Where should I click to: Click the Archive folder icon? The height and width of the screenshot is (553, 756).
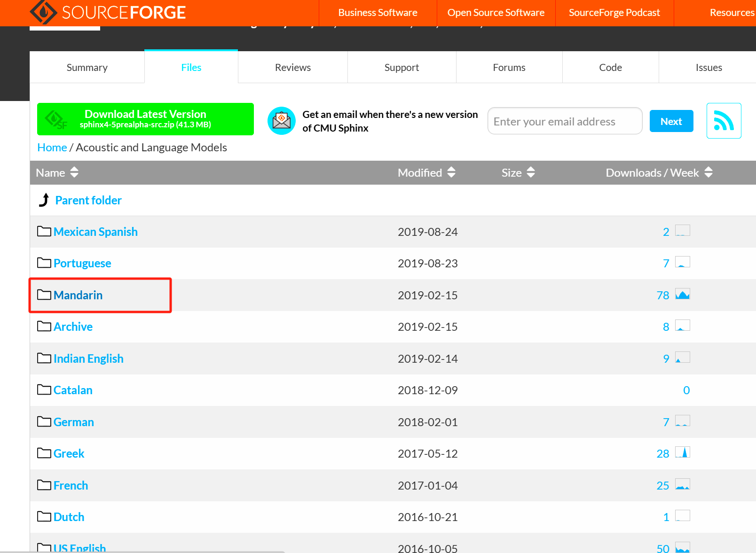tap(44, 326)
